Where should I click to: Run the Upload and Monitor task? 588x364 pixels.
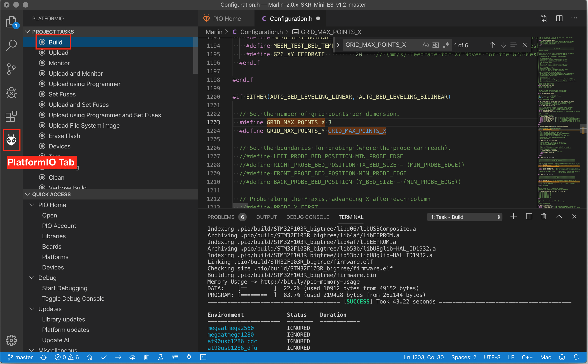coord(76,74)
